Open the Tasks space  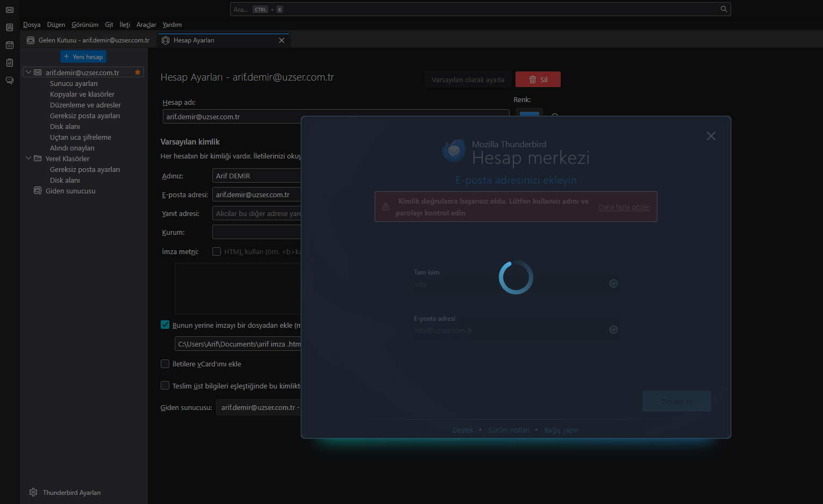10,63
